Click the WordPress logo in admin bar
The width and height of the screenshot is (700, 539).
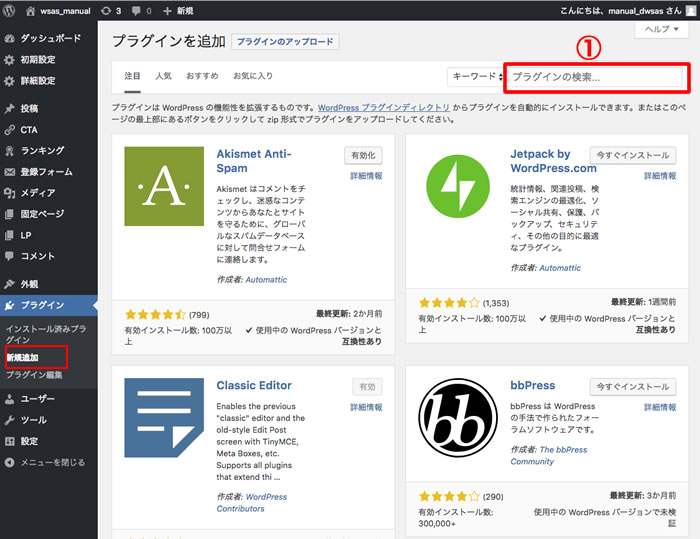click(11, 11)
